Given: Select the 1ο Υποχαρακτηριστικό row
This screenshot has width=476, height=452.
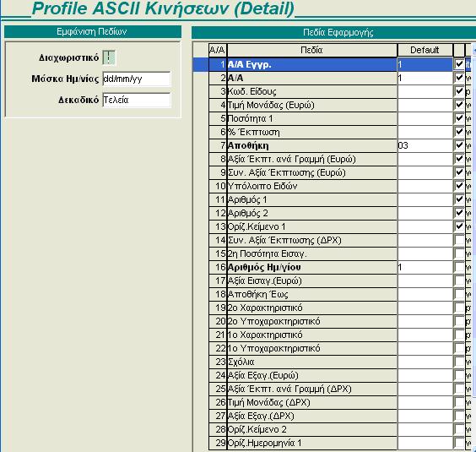Looking at the screenshot, I should 312,348.
